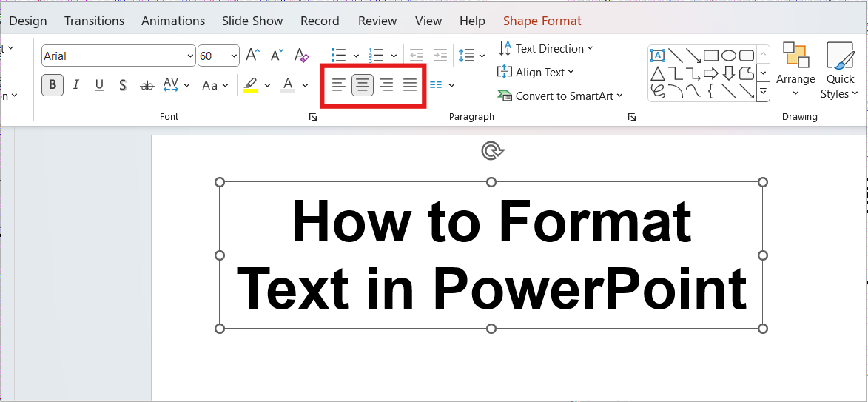The width and height of the screenshot is (868, 402).
Task: Click the increase list level icon
Action: (440, 55)
